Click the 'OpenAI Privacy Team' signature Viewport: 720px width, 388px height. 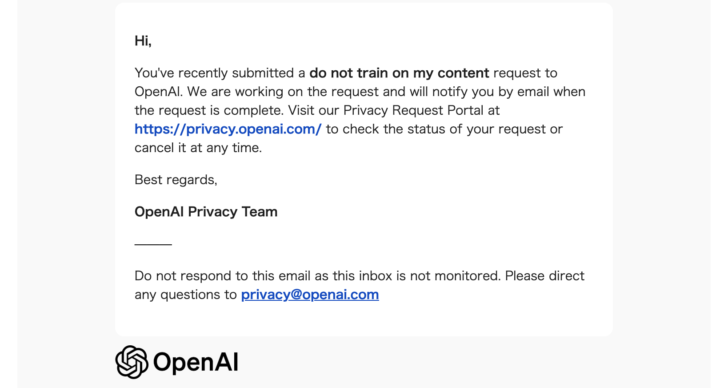(x=206, y=212)
